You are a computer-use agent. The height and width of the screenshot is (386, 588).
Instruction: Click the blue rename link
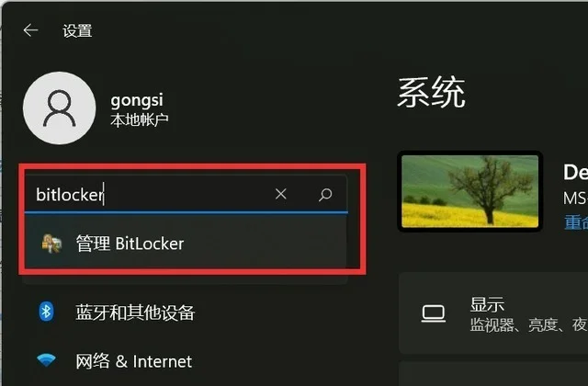click(x=576, y=222)
